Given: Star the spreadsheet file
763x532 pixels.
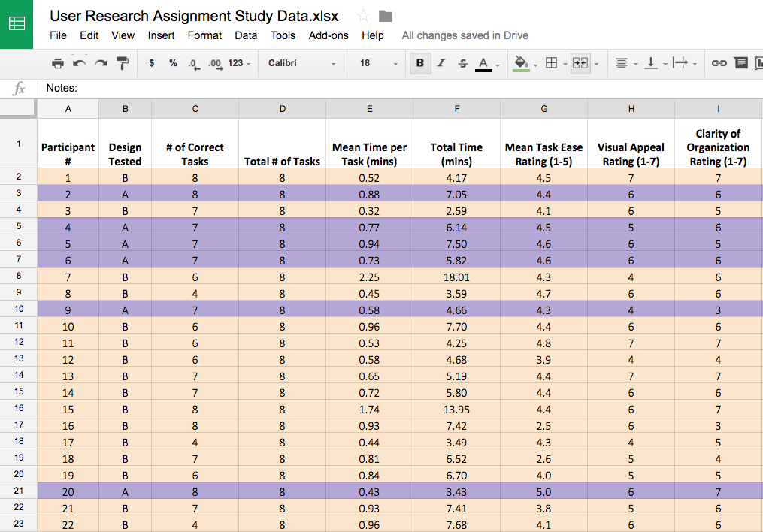Looking at the screenshot, I should coord(362,15).
